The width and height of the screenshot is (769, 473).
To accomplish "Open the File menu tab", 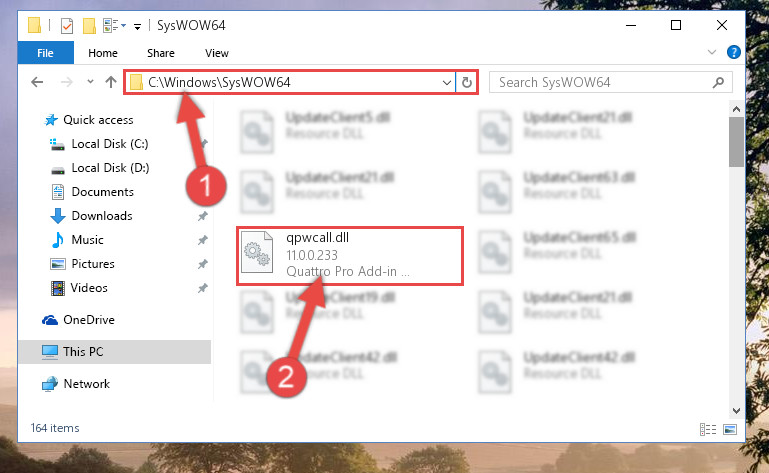I will [x=46, y=53].
